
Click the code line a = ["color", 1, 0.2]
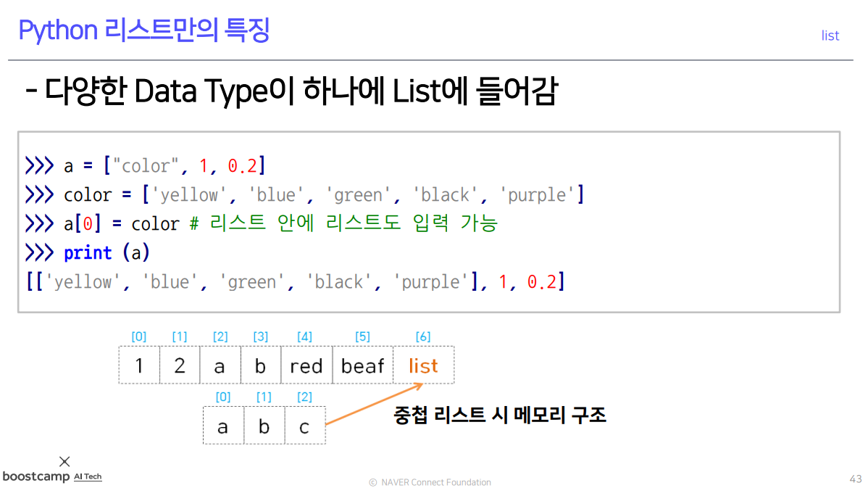tap(146, 165)
